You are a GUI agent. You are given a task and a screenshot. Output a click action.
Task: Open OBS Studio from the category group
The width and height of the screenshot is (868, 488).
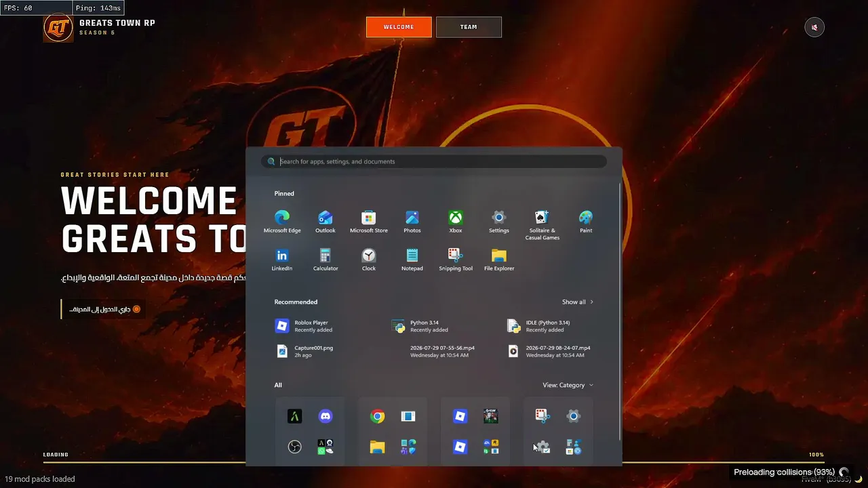[x=294, y=447]
